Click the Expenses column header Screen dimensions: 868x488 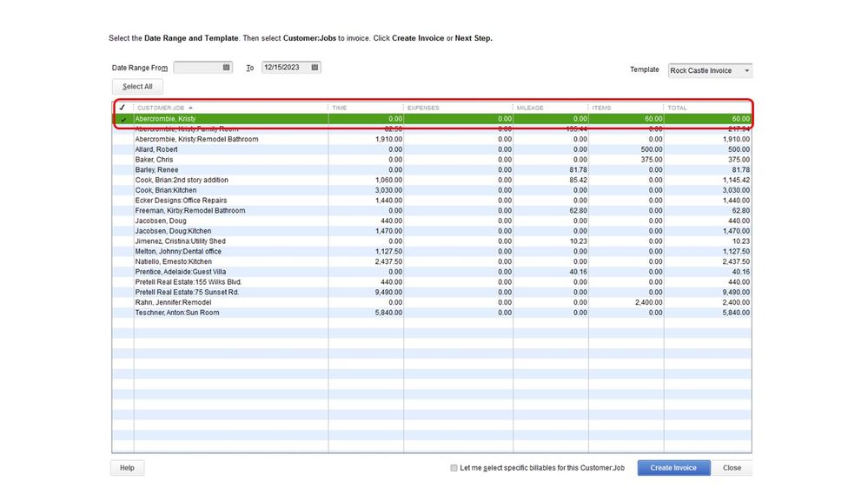(x=423, y=108)
